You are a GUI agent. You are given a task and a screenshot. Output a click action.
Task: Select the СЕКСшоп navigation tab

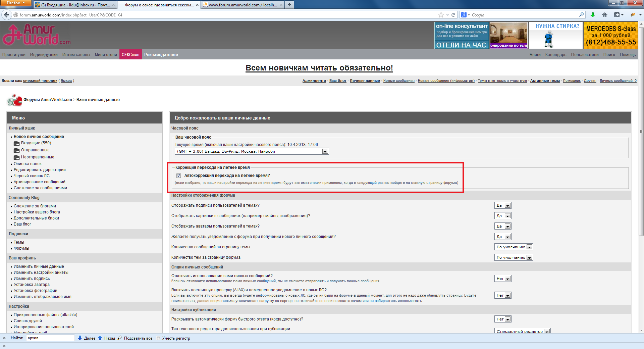coord(130,55)
